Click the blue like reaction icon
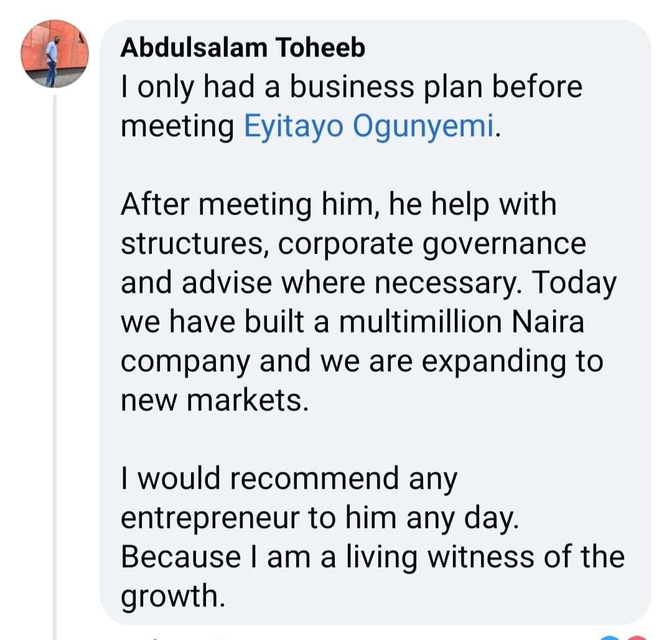The width and height of the screenshot is (672, 640). [x=610, y=636]
